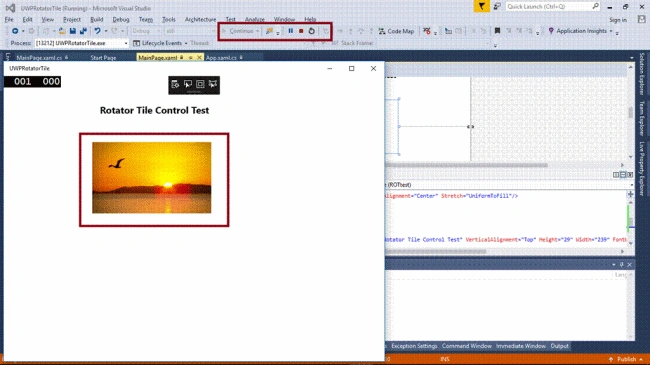This screenshot has height=365, width=650.
Task: Click the performance tools icon after Continue
Action: point(269,31)
